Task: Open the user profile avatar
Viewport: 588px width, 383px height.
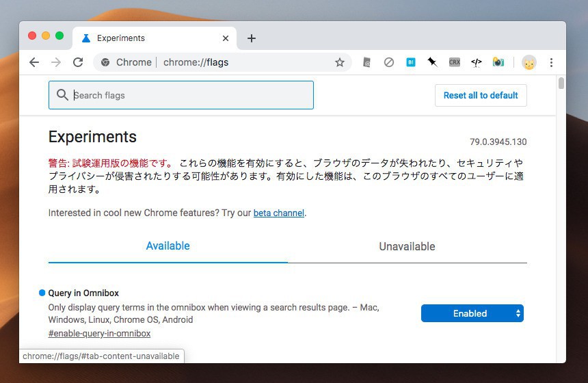Action: click(x=529, y=62)
